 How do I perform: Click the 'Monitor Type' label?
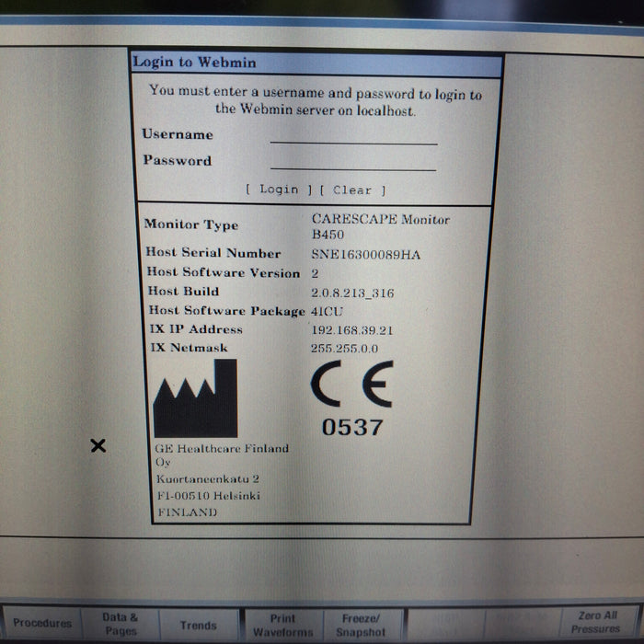191,224
